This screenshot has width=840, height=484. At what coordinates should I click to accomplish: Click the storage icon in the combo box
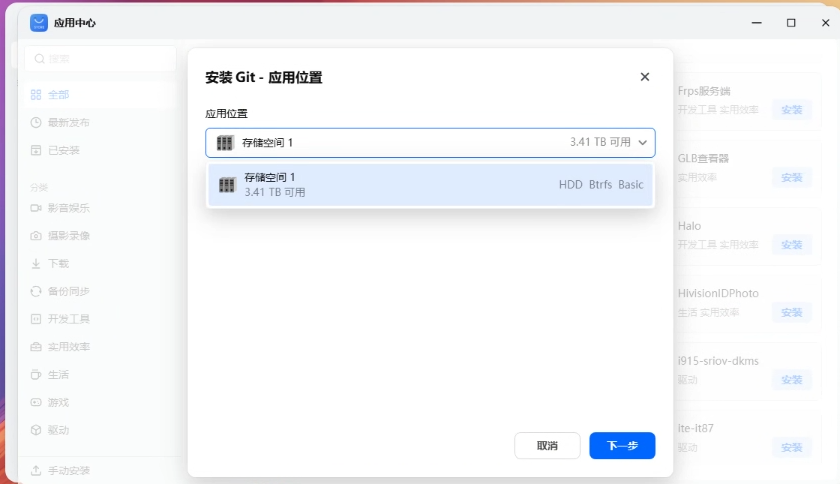225,143
